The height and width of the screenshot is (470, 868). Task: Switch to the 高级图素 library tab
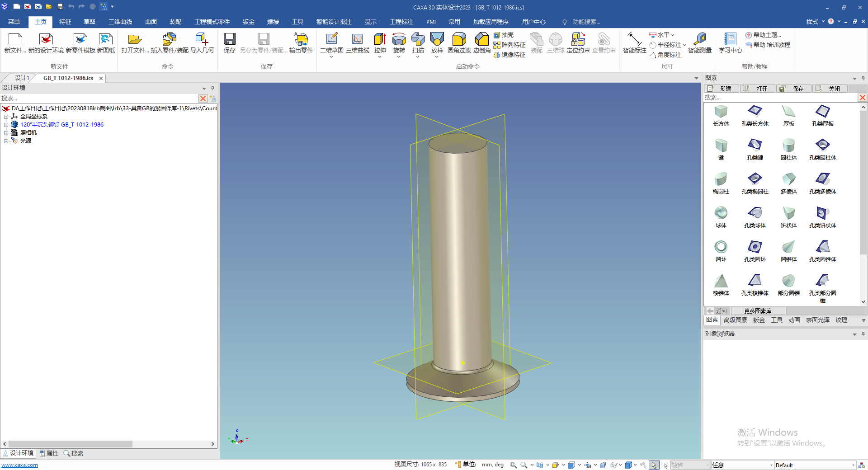tap(735, 320)
